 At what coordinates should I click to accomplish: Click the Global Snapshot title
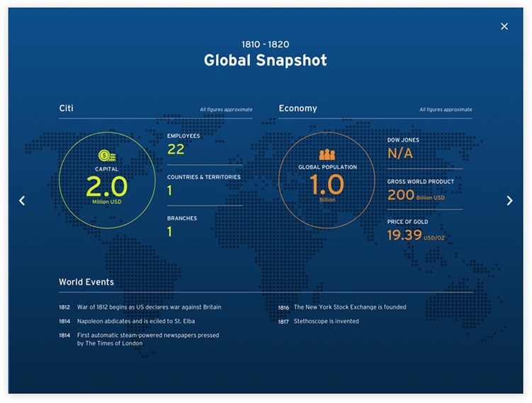point(266,60)
